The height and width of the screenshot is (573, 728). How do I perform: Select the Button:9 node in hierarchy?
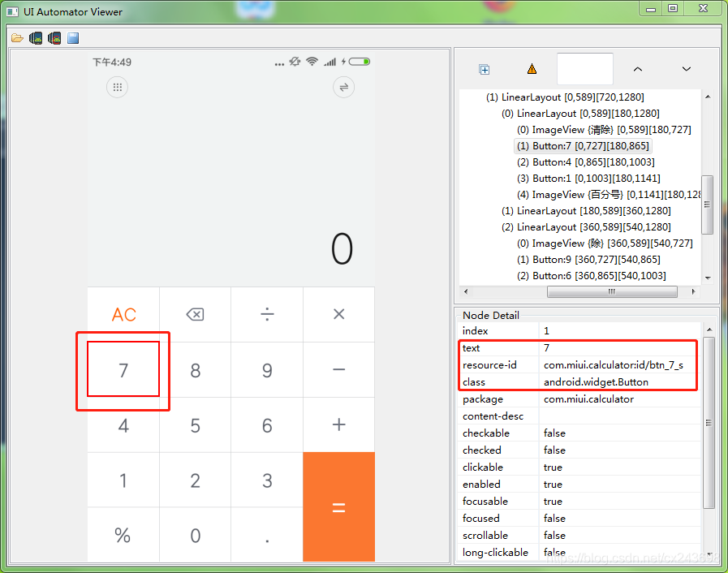tap(597, 260)
